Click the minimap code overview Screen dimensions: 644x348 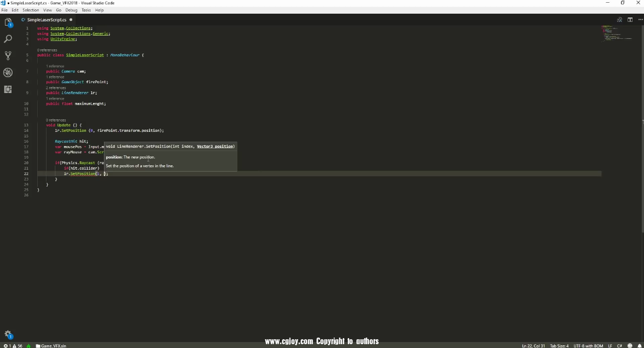pos(616,33)
